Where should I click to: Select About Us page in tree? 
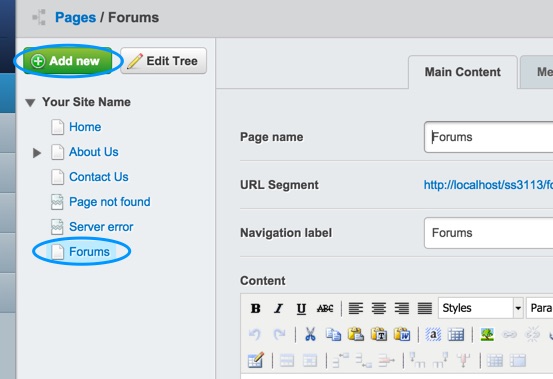(x=94, y=152)
